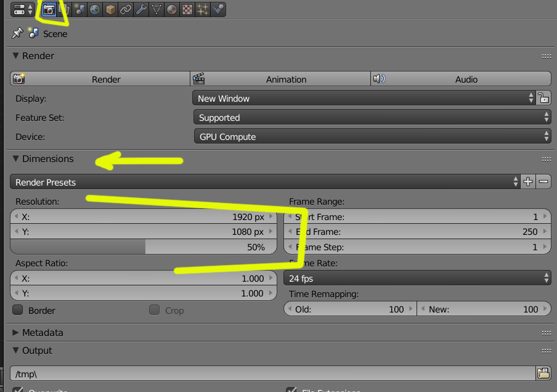The image size is (557, 392).
Task: Open the Object properties tab (orange cube)
Action: 110,10
